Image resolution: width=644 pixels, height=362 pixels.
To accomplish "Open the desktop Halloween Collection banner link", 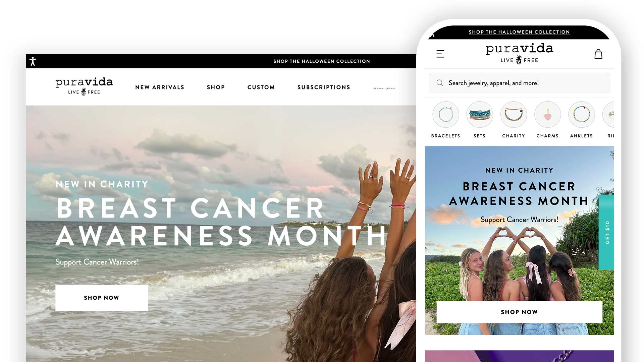I will (x=322, y=61).
